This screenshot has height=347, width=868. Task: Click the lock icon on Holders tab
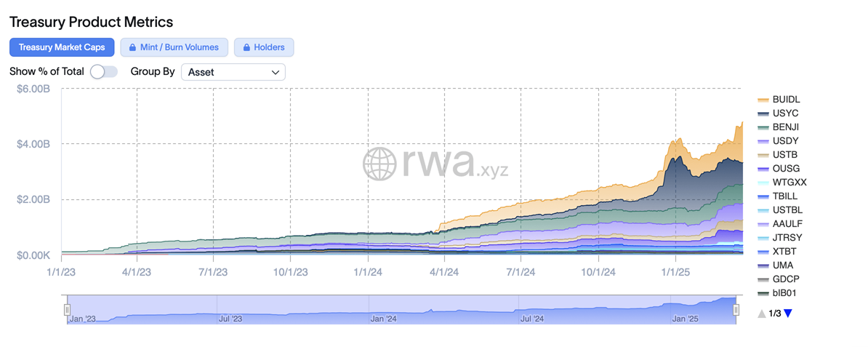[246, 47]
